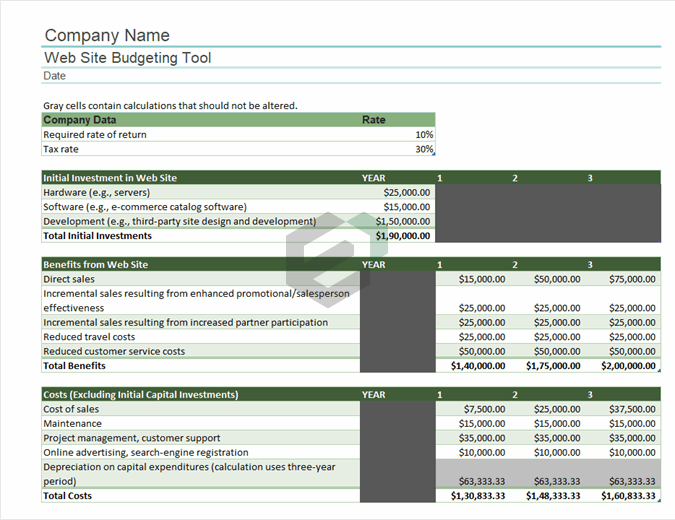675x520 pixels.
Task: Select the Maintenance row label
Action: point(71,424)
